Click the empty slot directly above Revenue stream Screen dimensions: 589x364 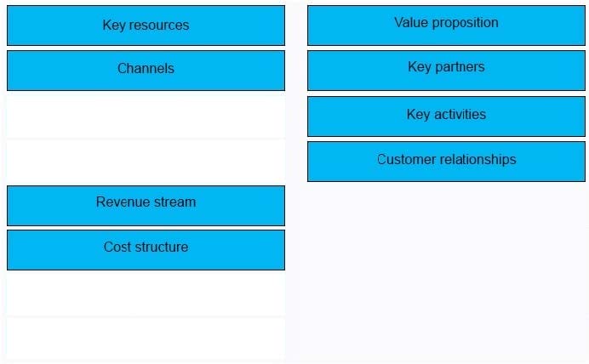point(146,162)
